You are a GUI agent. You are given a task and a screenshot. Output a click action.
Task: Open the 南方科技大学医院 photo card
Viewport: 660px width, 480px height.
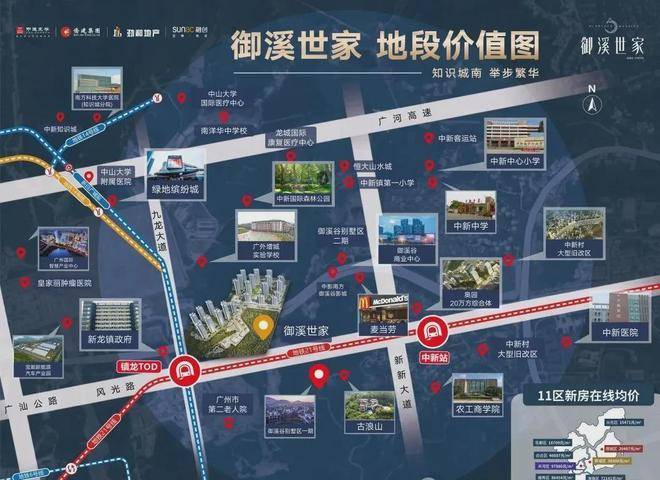click(97, 88)
